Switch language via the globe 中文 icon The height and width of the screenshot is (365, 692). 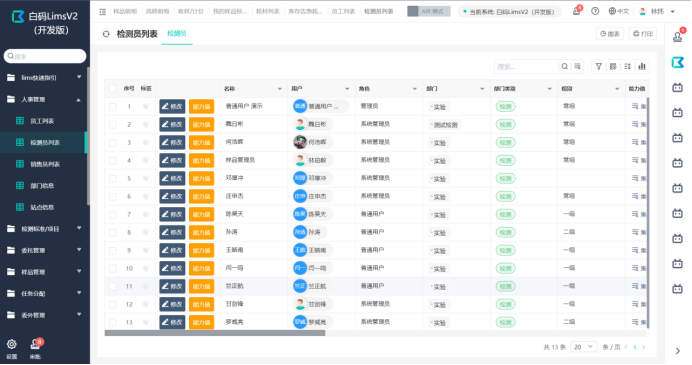pos(618,11)
